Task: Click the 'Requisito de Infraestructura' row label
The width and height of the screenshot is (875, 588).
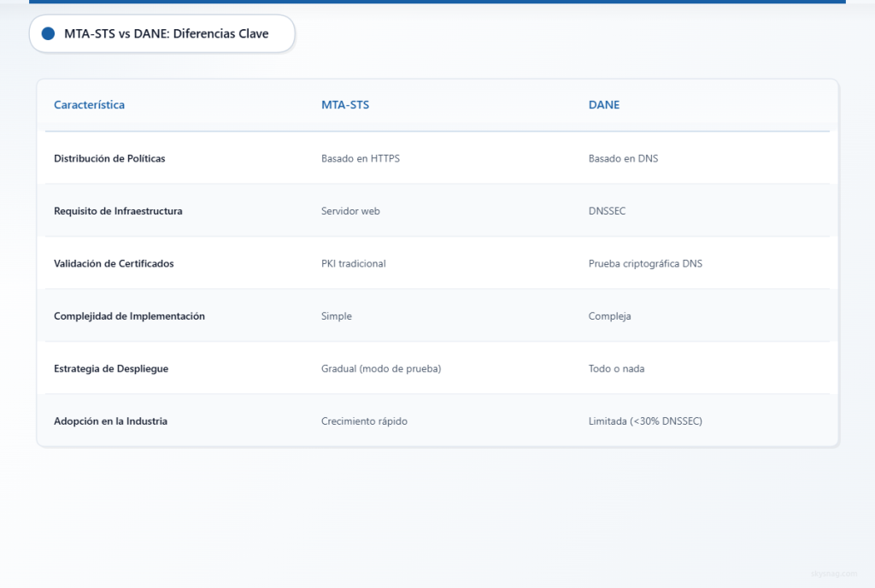Action: (118, 211)
